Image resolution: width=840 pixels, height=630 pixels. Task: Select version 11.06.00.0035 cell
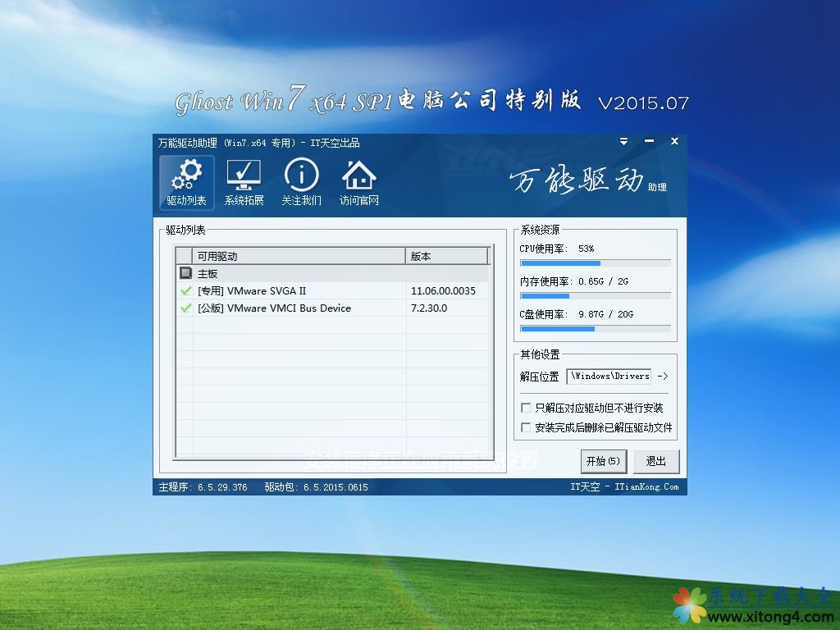pyautogui.click(x=443, y=291)
